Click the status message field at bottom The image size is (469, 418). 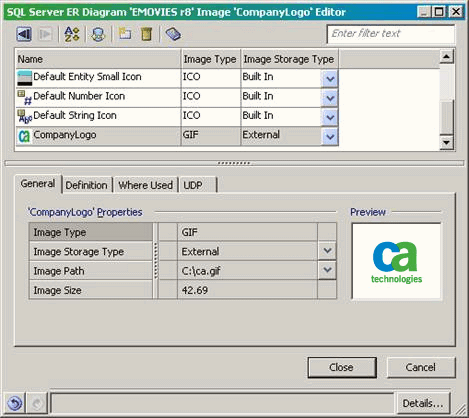tap(222, 403)
